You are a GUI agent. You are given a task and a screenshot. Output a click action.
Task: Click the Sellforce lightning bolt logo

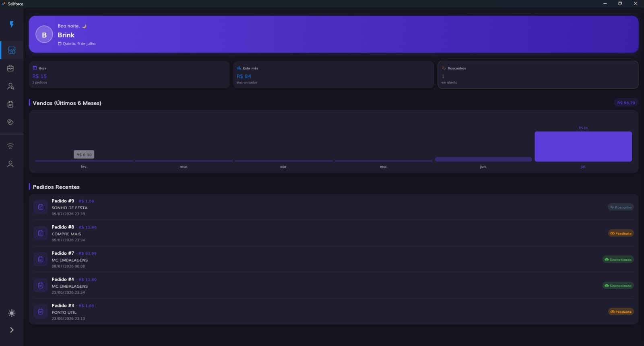[x=12, y=24]
